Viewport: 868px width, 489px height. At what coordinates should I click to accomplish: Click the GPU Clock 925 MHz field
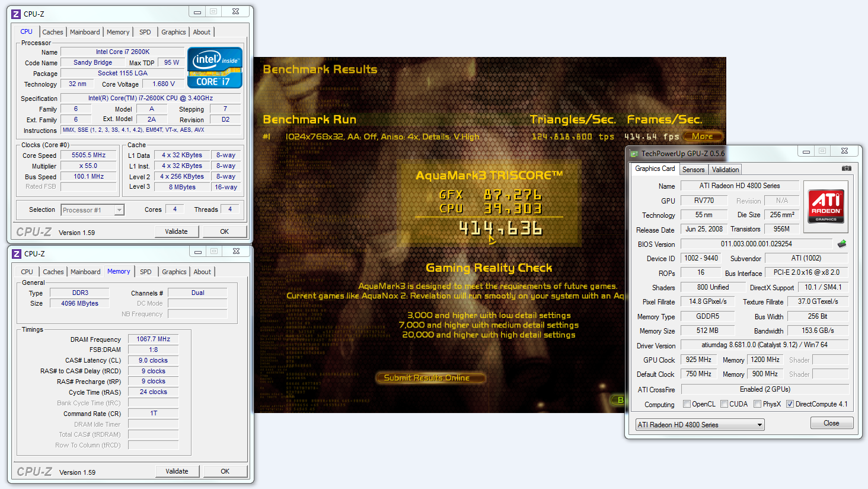point(699,360)
